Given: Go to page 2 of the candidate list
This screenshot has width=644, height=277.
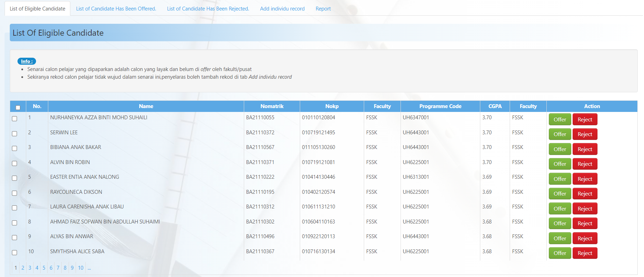Looking at the screenshot, I should tap(23, 268).
